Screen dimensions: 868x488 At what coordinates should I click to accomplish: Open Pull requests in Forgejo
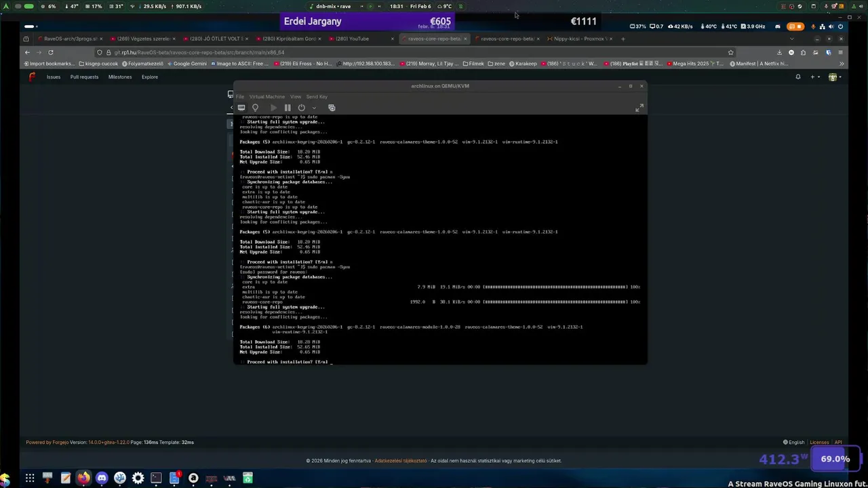point(84,77)
